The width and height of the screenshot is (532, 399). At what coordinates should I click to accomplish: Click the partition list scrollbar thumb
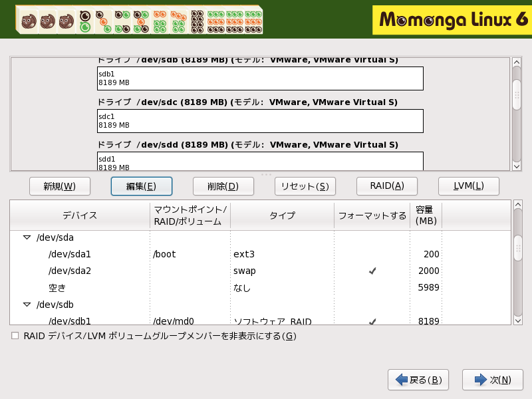tap(518, 249)
